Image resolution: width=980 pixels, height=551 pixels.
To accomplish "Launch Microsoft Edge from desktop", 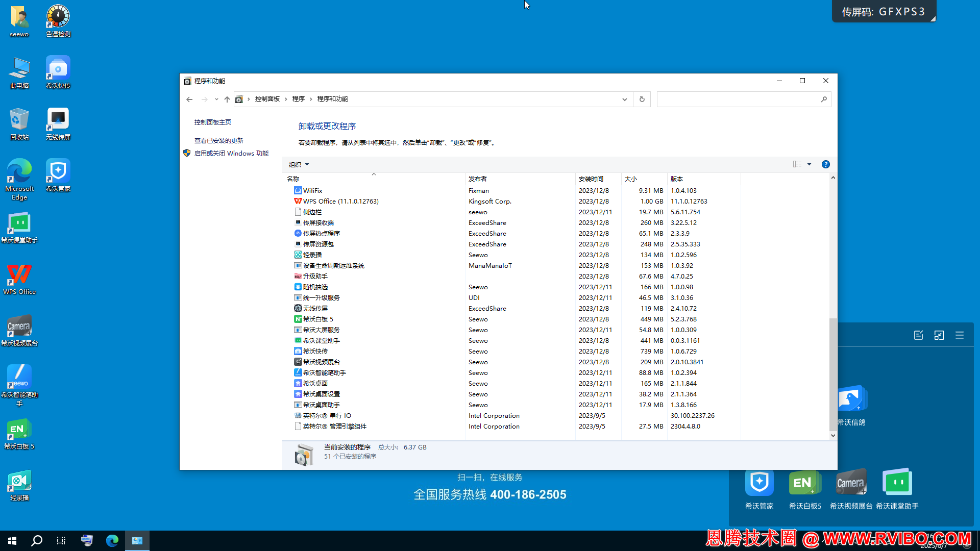I will pos(19,180).
